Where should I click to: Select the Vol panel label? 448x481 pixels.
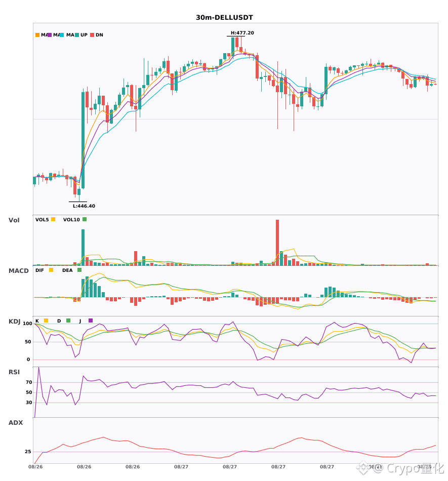point(14,220)
